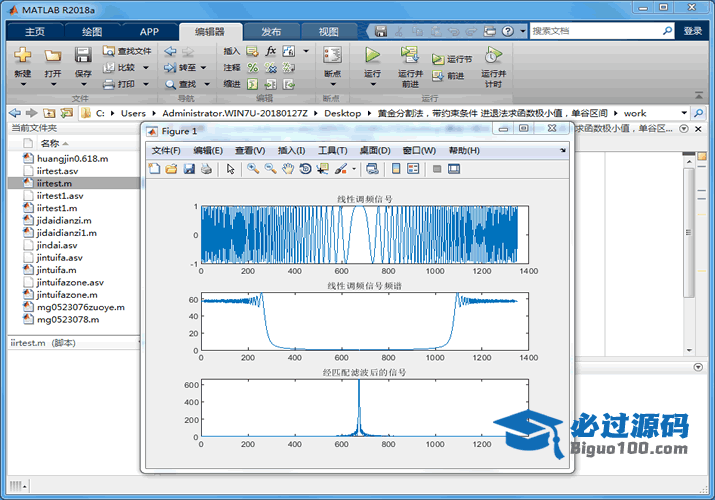Click the up one level folder icon
The width and height of the screenshot is (715, 500).
[49, 113]
